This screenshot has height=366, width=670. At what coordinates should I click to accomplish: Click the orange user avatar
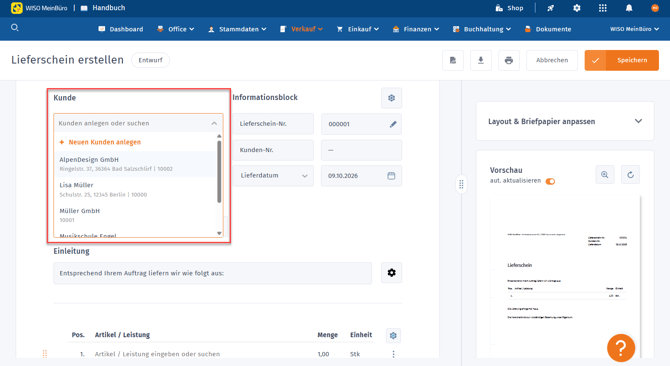[x=655, y=8]
